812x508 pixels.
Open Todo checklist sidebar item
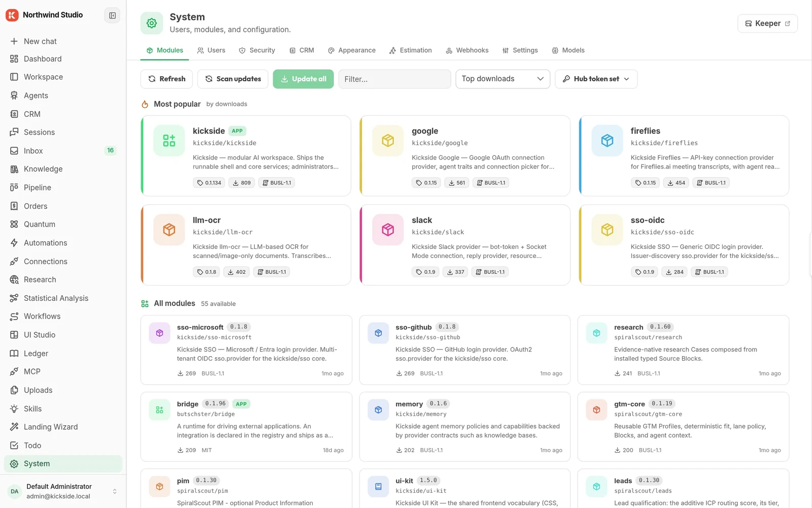63,446
